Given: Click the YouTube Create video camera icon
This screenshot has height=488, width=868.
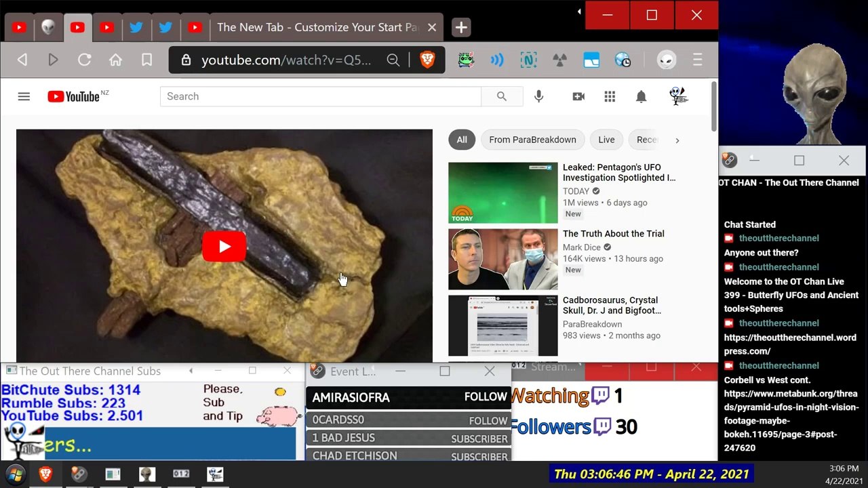Looking at the screenshot, I should (578, 96).
